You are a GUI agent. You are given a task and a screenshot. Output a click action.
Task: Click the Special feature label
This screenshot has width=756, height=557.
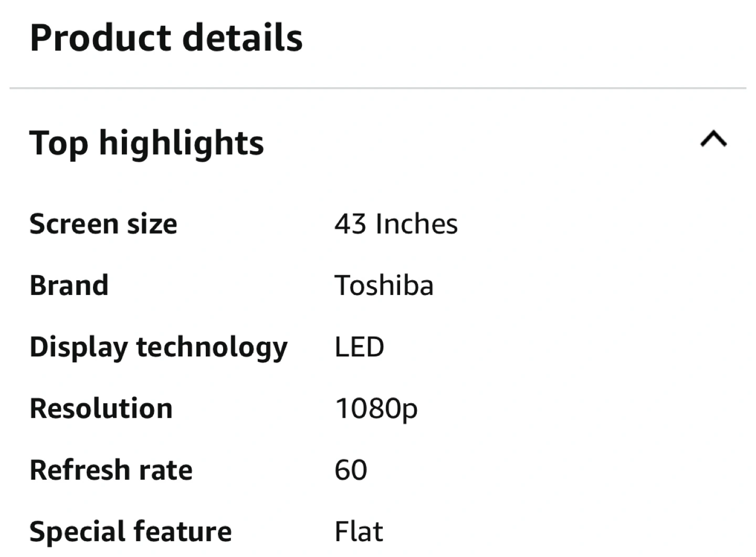coord(131,532)
